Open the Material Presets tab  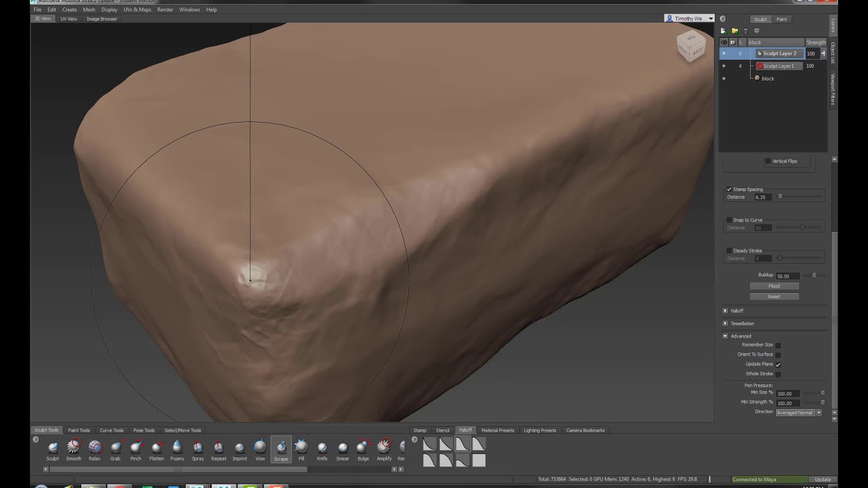498,430
